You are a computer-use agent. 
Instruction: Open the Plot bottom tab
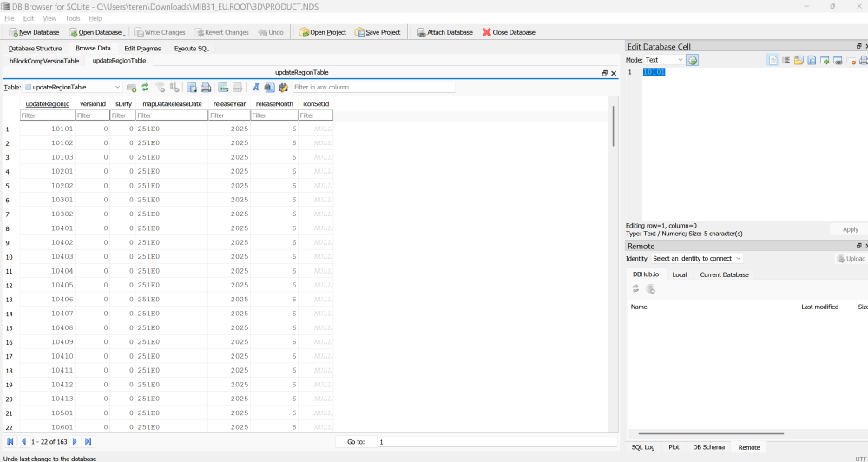tap(674, 447)
